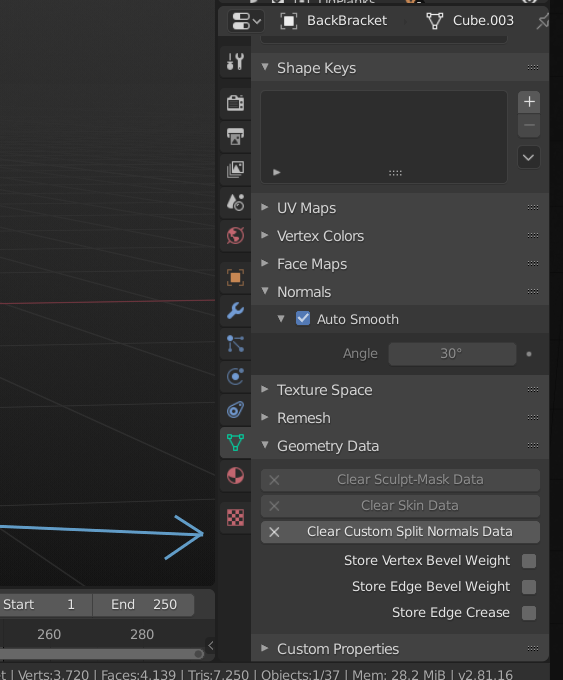Open the Object properties tab
Screen dimensions: 563x680
(235, 278)
